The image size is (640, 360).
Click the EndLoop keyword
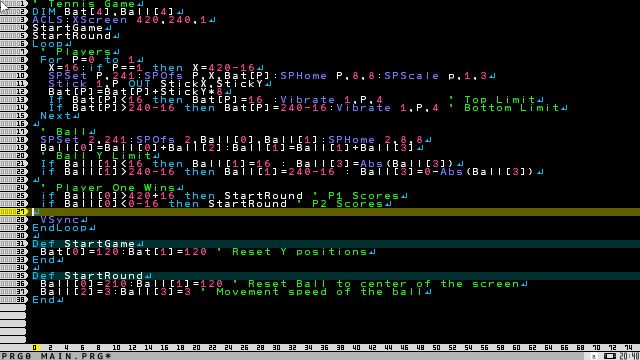click(x=60, y=228)
